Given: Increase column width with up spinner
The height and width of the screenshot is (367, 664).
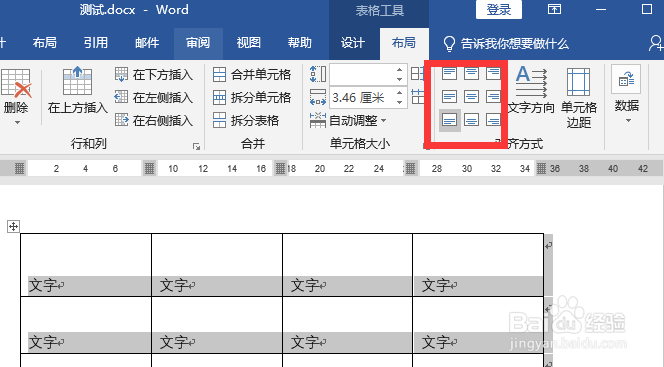Looking at the screenshot, I should (399, 92).
